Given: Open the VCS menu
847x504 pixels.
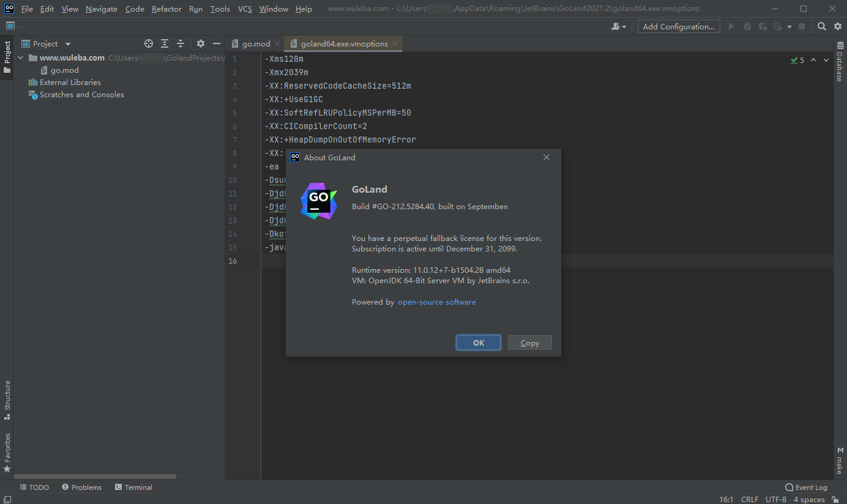Looking at the screenshot, I should 245,9.
